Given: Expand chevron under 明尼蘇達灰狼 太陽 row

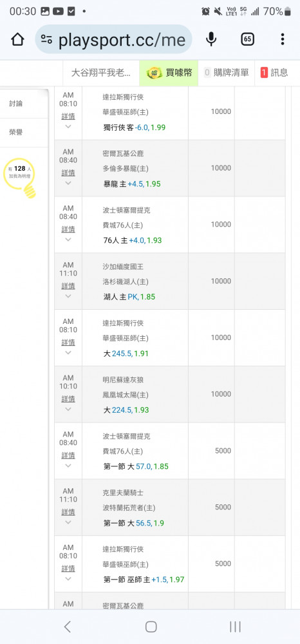Looking at the screenshot, I should pos(68,409).
